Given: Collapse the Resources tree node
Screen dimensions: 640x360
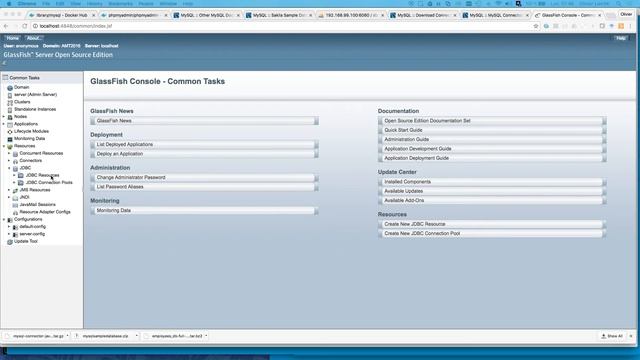Looking at the screenshot, I should click(x=4, y=146).
